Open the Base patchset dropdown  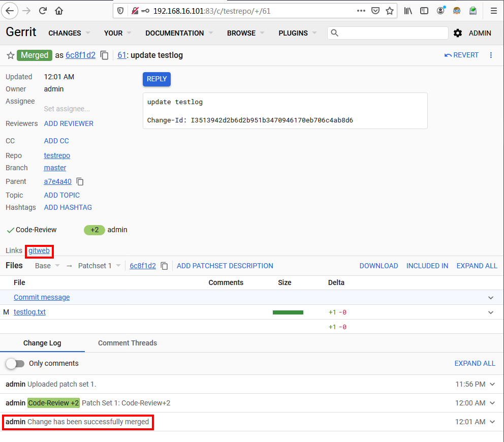point(47,266)
